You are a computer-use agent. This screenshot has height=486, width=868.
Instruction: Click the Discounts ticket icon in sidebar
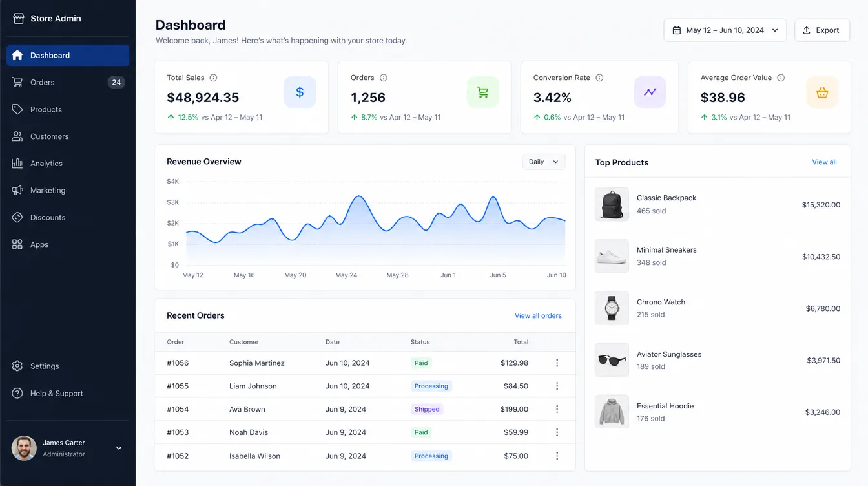(17, 218)
